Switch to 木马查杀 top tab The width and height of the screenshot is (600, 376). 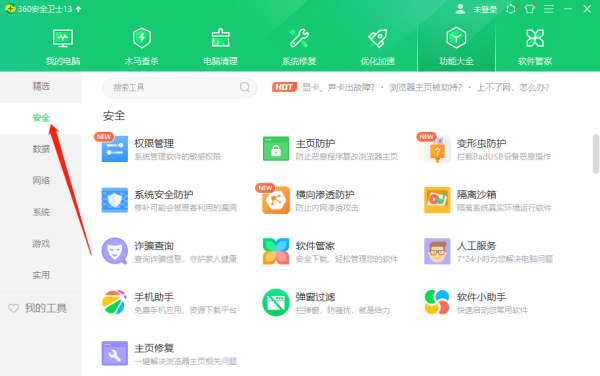[142, 46]
